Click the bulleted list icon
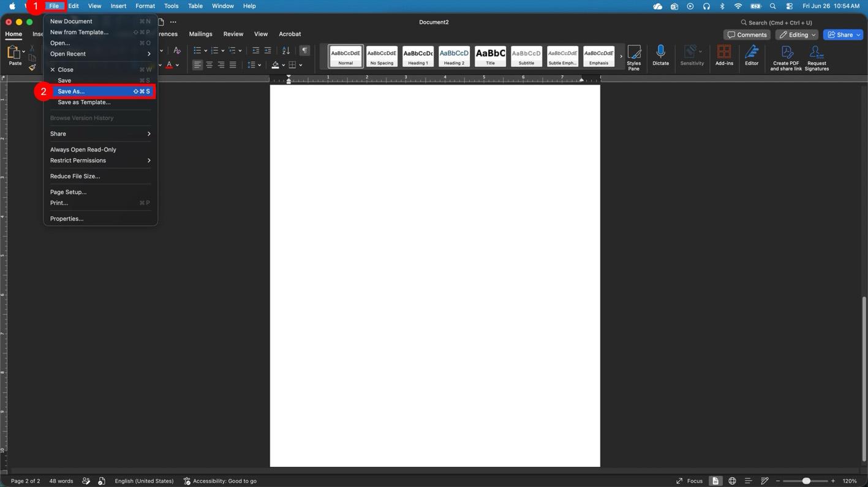Viewport: 868px width, 487px height. pyautogui.click(x=197, y=50)
